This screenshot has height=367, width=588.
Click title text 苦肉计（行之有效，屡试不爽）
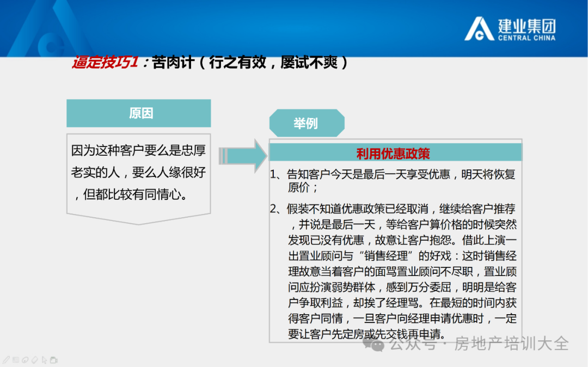250,62
